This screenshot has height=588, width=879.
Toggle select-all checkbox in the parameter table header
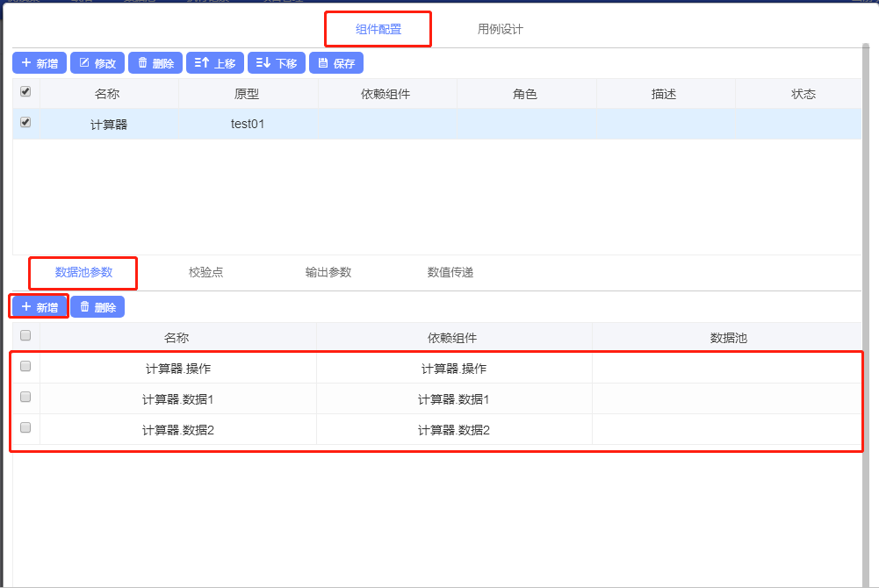click(25, 335)
